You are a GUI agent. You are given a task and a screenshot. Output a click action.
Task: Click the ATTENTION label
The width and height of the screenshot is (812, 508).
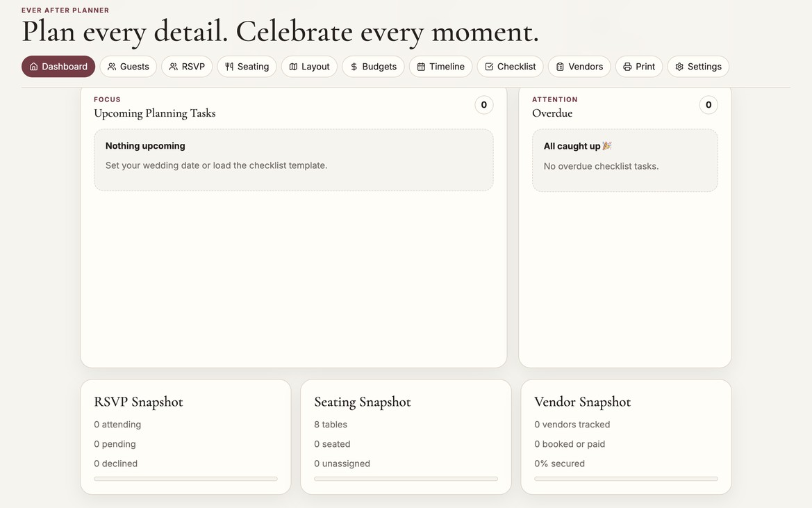(x=554, y=99)
